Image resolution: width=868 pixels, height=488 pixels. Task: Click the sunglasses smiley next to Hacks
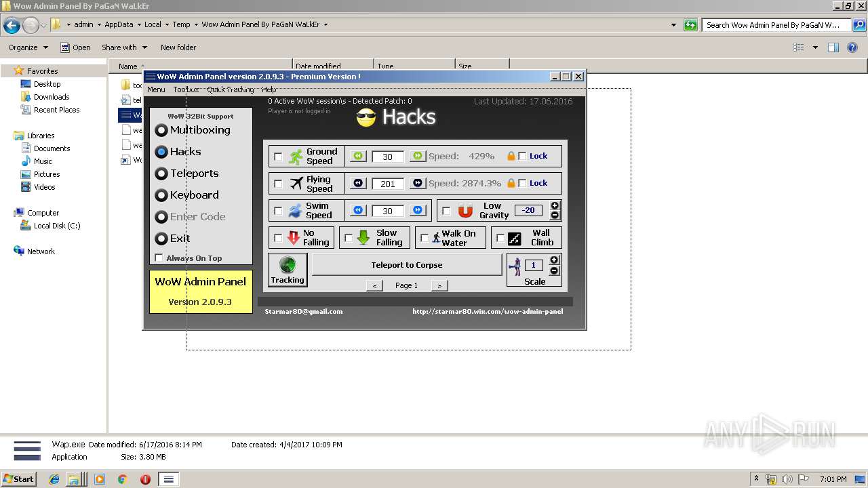(x=366, y=118)
